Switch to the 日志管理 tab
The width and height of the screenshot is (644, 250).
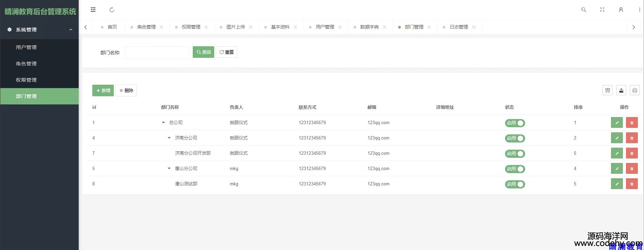(458, 27)
